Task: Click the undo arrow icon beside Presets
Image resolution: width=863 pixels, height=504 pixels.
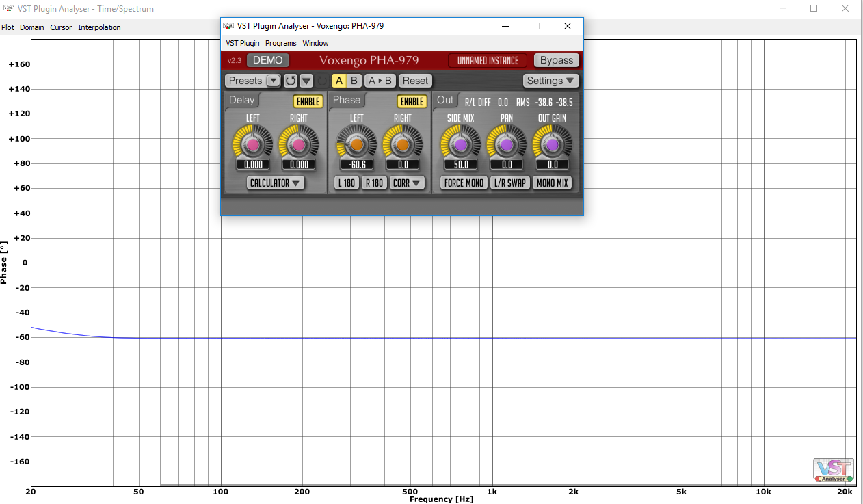Action: [x=291, y=81]
